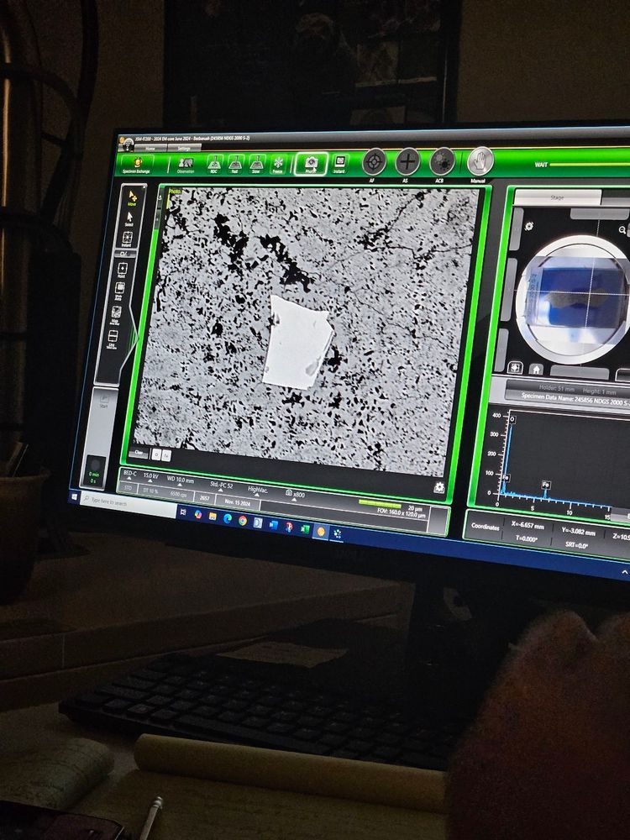Image resolution: width=630 pixels, height=840 pixels.
Task: Choose the Select arrow tool
Action: (x=129, y=219)
